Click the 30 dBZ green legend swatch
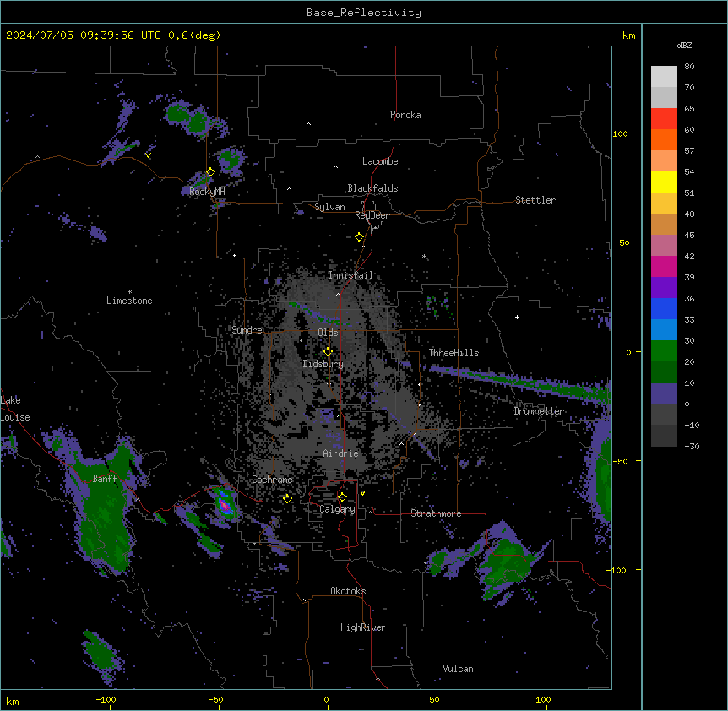This screenshot has width=728, height=711. click(x=664, y=351)
